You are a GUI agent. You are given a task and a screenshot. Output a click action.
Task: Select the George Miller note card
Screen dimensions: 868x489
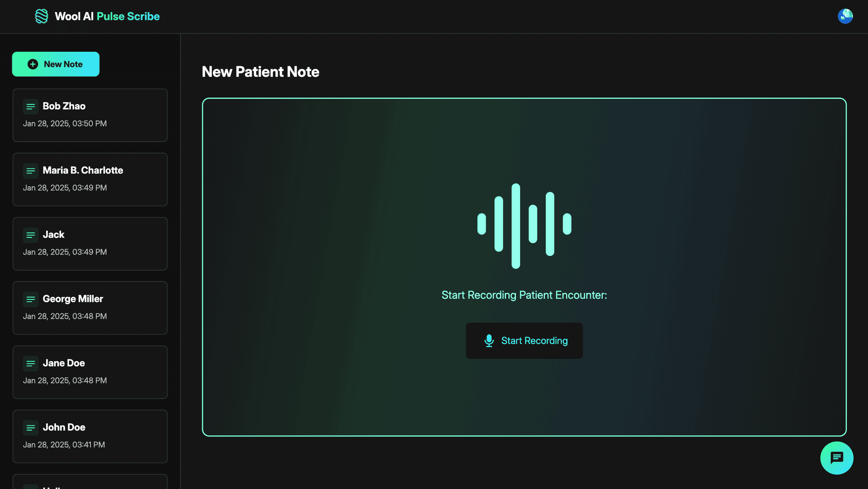tap(90, 308)
